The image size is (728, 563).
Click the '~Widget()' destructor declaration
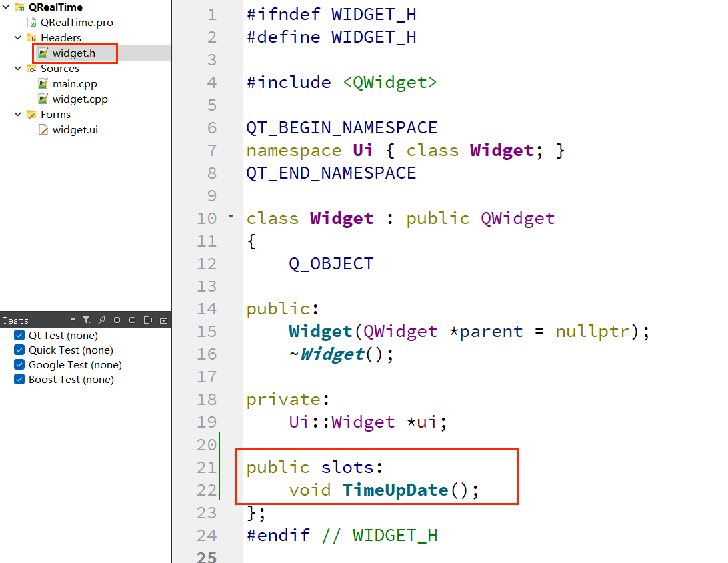coord(341,354)
